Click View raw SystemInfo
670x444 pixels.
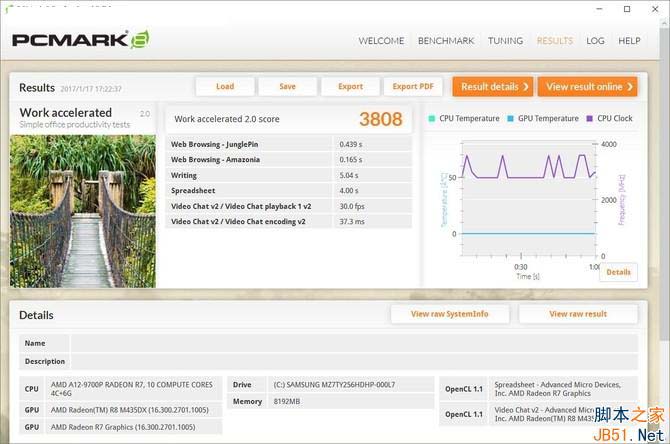[450, 314]
